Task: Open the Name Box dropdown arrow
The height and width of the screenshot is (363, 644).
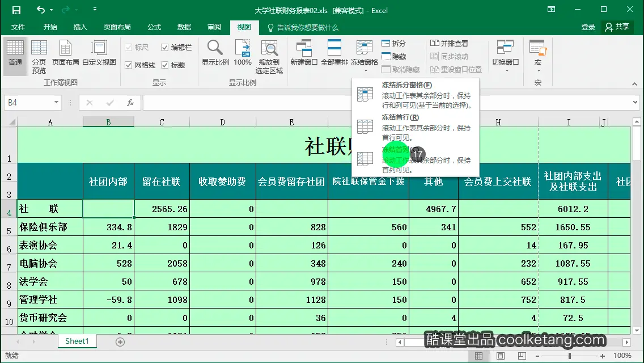Action: [56, 102]
